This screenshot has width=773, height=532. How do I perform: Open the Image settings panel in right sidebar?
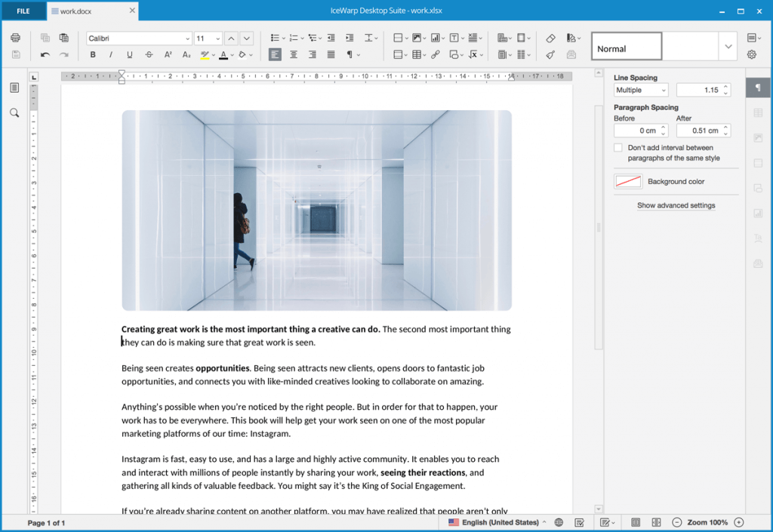click(x=759, y=138)
